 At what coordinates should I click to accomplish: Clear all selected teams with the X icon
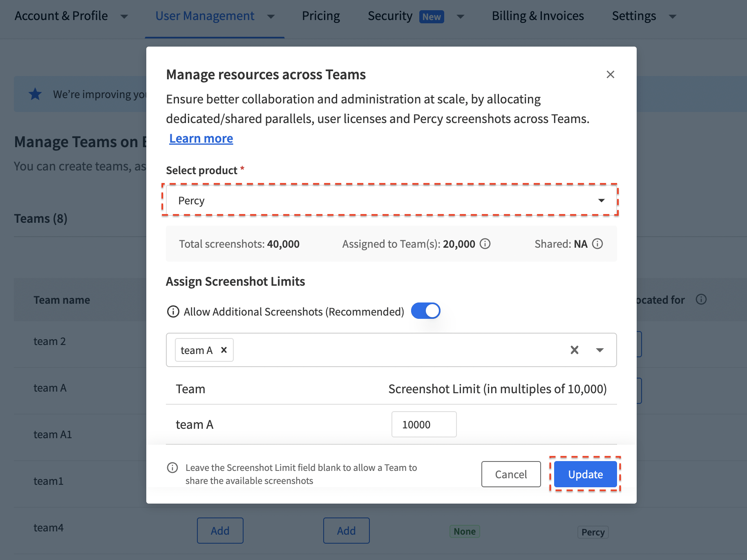click(x=574, y=350)
